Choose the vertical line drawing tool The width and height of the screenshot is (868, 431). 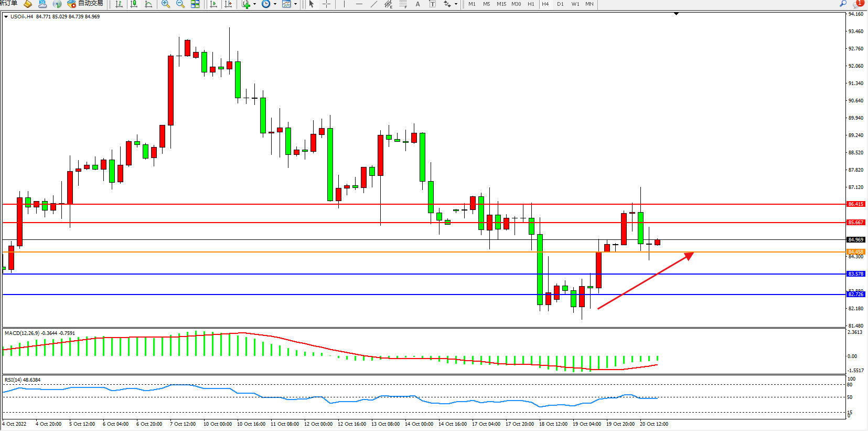coord(344,4)
